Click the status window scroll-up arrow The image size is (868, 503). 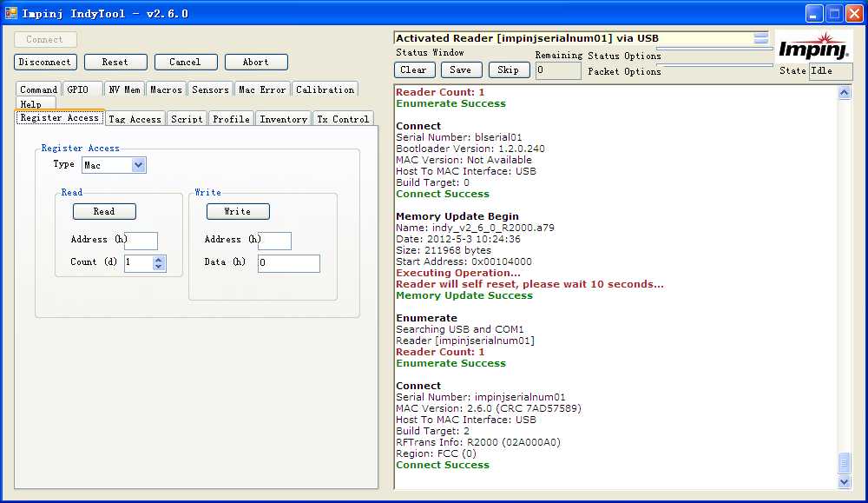point(845,92)
